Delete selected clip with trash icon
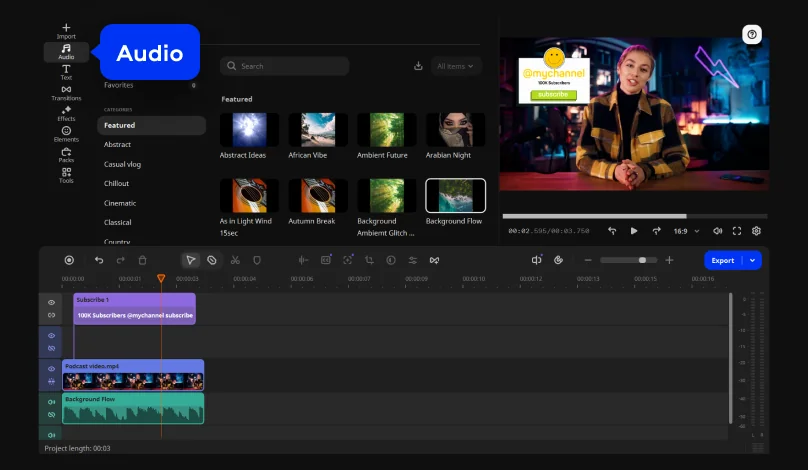 pos(143,260)
